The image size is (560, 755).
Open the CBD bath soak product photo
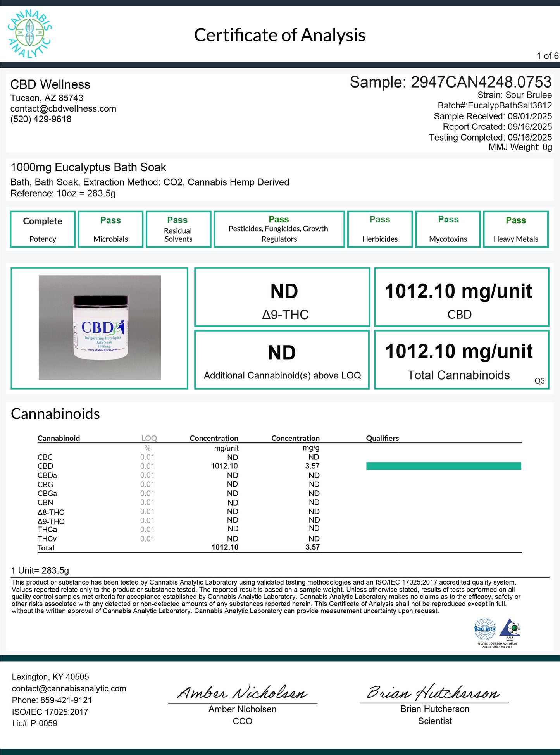pyautogui.click(x=100, y=328)
